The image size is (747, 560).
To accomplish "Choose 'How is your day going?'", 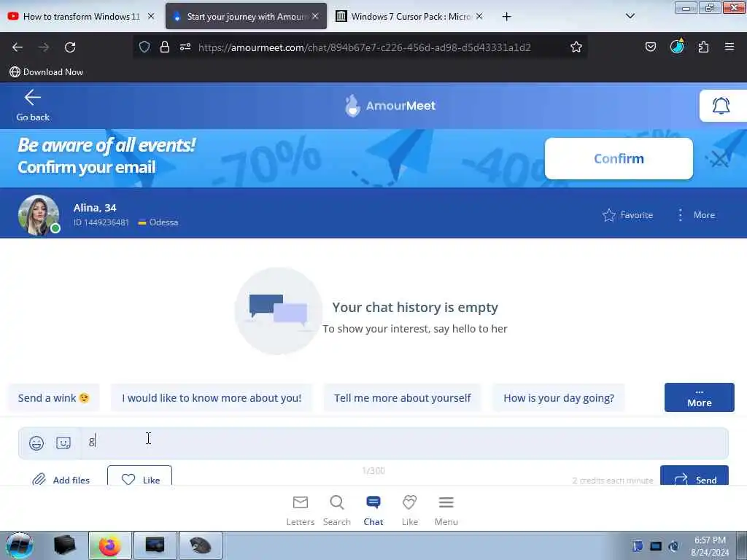I will pos(558,398).
